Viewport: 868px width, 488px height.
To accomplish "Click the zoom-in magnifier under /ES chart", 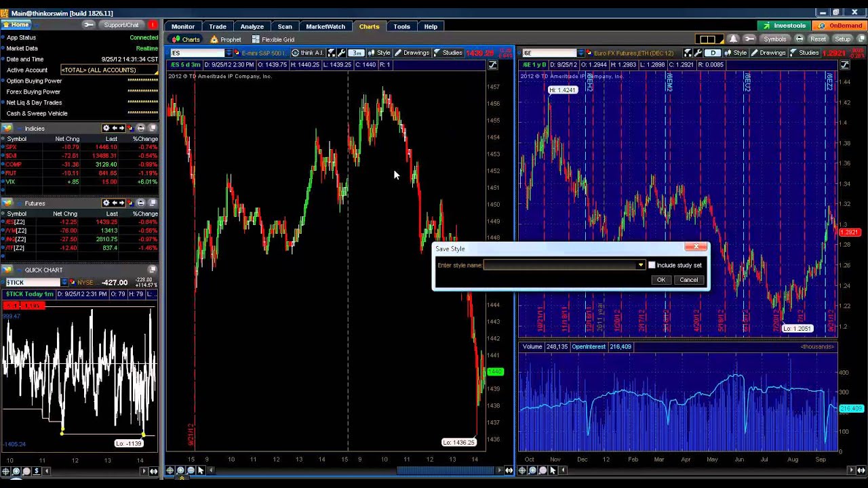I will pyautogui.click(x=180, y=470).
